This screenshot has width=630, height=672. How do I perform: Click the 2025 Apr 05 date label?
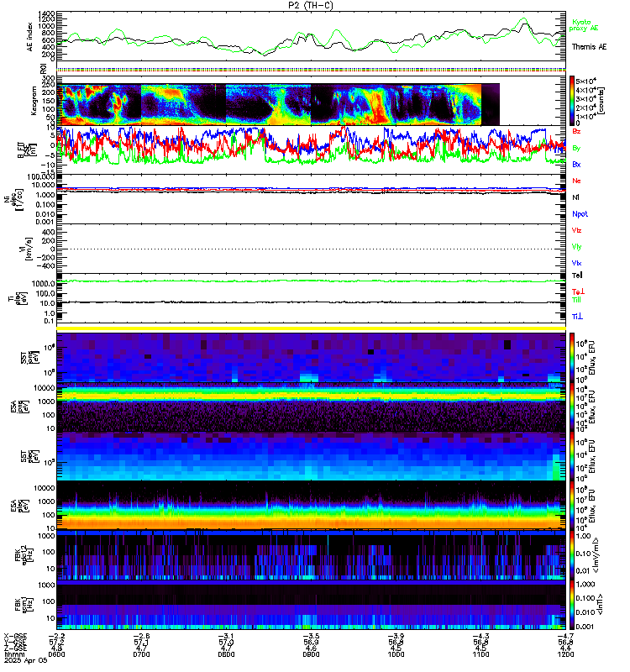(x=26, y=661)
